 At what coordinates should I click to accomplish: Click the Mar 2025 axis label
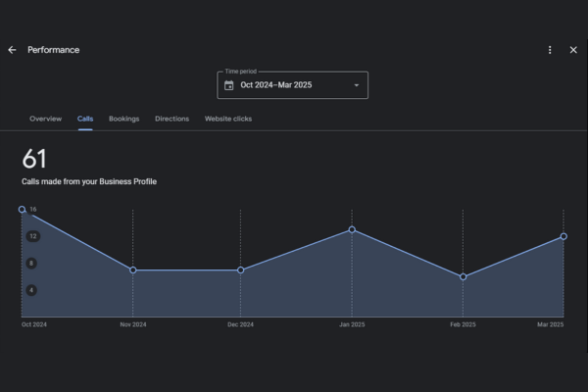550,324
